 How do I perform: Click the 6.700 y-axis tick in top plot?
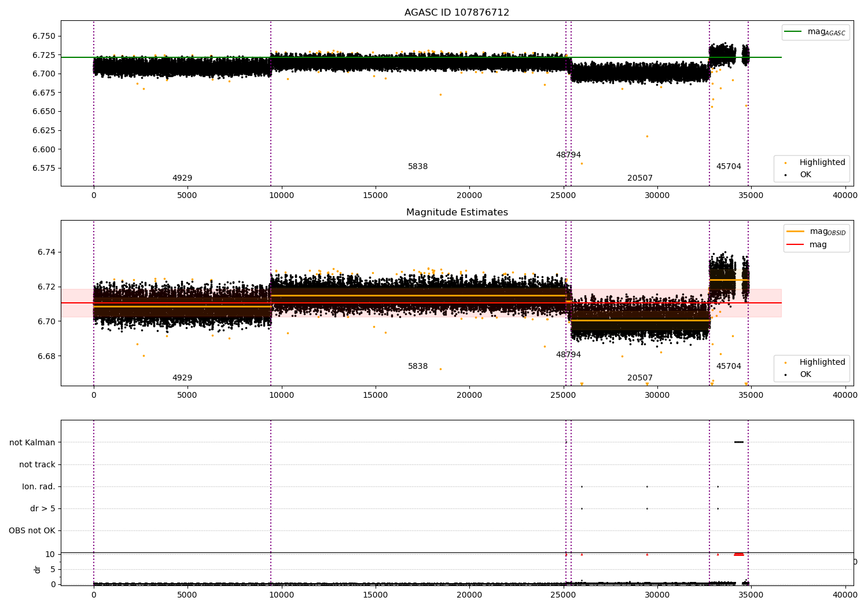pyautogui.click(x=44, y=74)
